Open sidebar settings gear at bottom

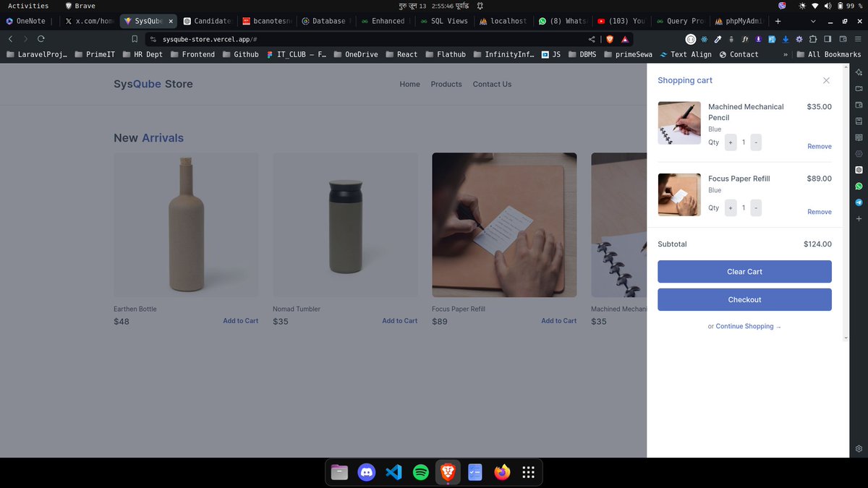click(x=859, y=448)
